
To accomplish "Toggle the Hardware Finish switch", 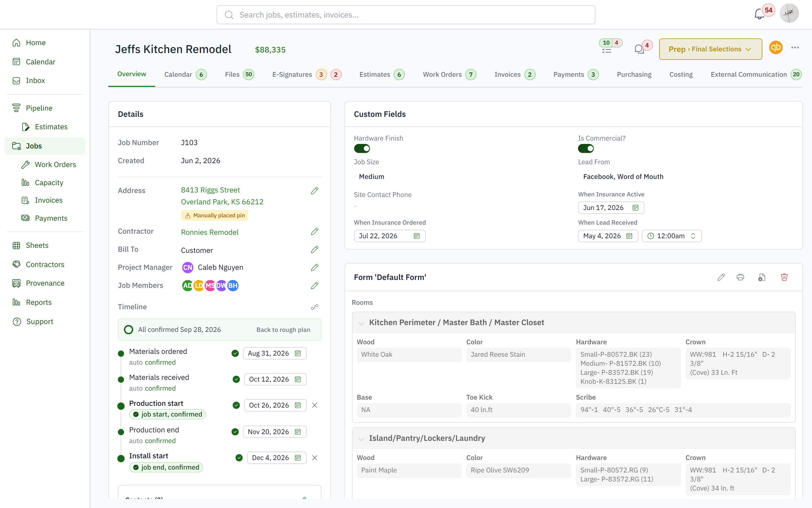I will pos(362,148).
